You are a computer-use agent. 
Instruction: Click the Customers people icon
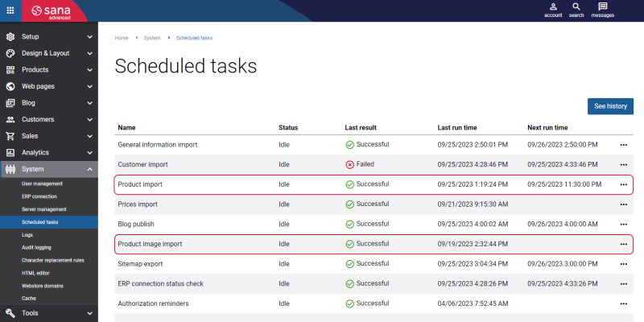pos(10,119)
